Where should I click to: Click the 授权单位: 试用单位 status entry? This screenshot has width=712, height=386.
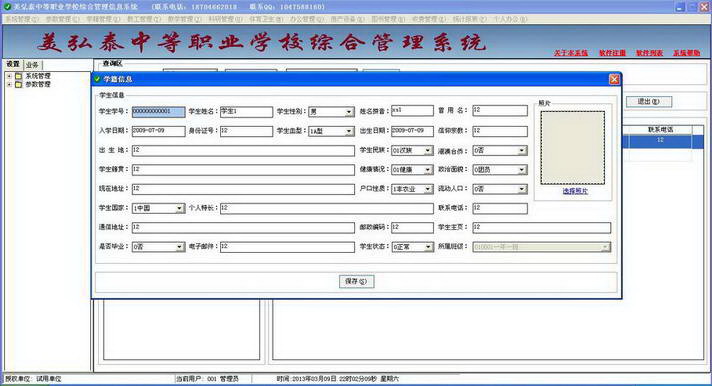33,379
